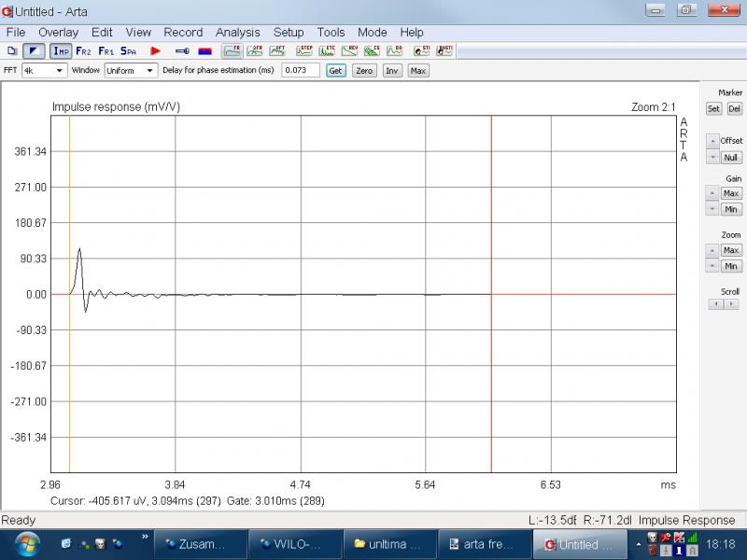Image resolution: width=747 pixels, height=560 pixels.
Task: Open the Spa spectrum analyzer mode
Action: tap(129, 50)
